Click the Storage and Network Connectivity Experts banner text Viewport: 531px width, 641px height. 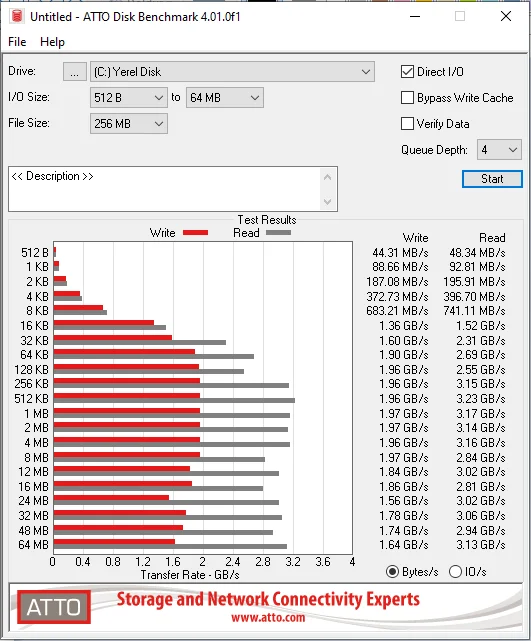[268, 599]
